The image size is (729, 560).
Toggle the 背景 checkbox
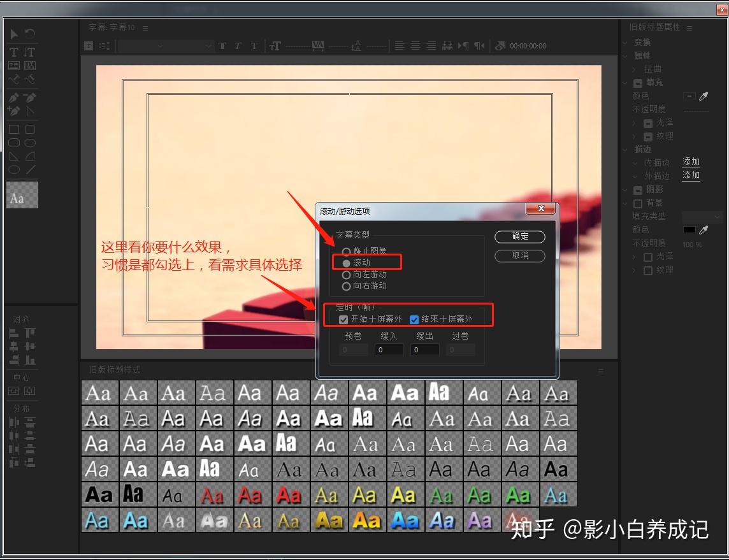pos(638,204)
